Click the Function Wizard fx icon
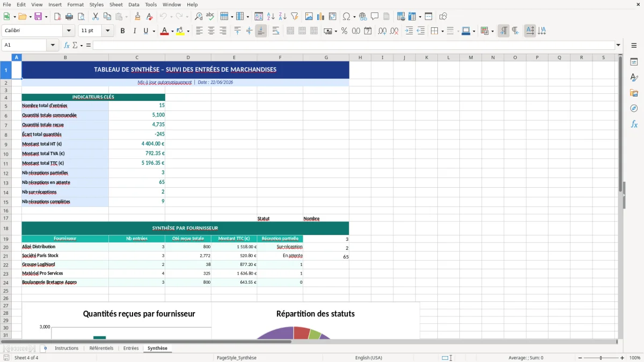Viewport: 644px width, 362px height. (67, 45)
